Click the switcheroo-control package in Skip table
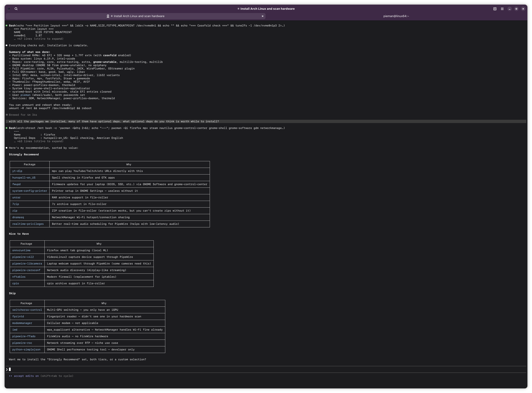Viewport: 532px width, 393px height. coord(27,310)
